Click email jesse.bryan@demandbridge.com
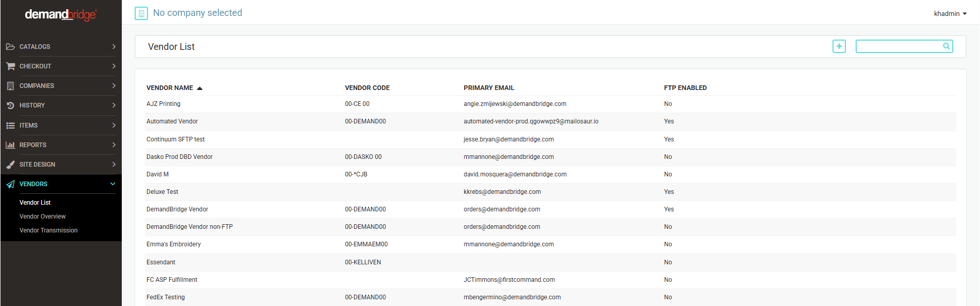980x306 pixels. (x=509, y=139)
